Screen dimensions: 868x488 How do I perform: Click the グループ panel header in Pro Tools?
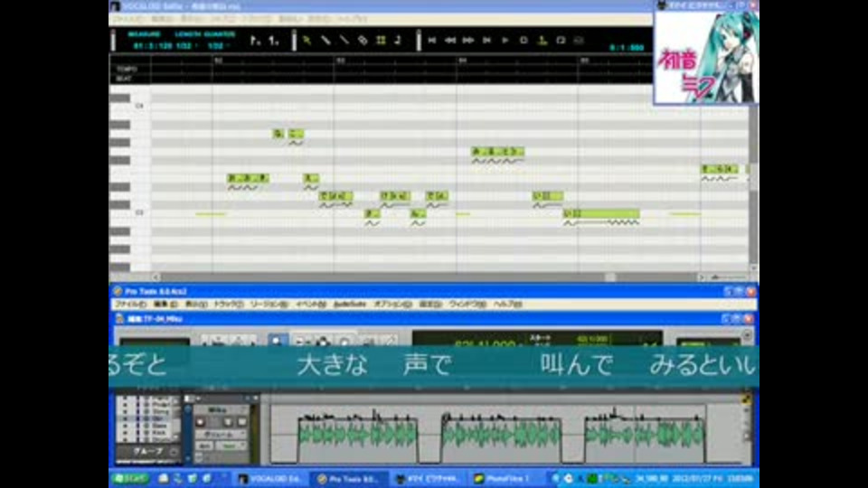pos(148,452)
